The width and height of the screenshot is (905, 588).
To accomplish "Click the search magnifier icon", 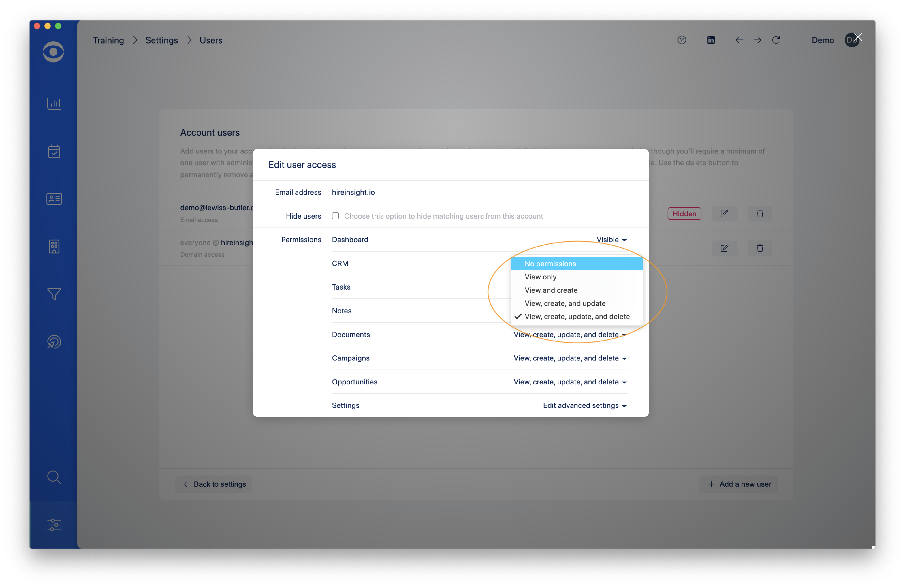I will click(54, 477).
